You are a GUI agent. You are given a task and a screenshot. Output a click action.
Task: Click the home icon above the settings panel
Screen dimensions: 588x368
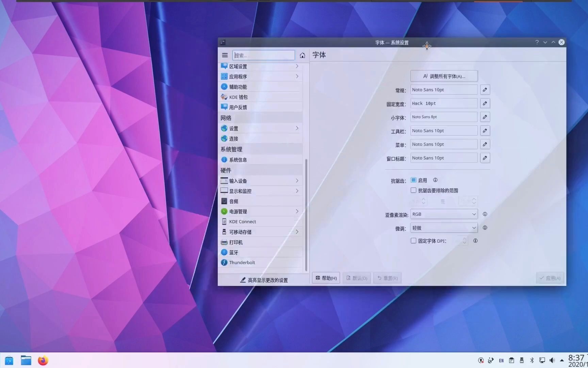pos(302,55)
